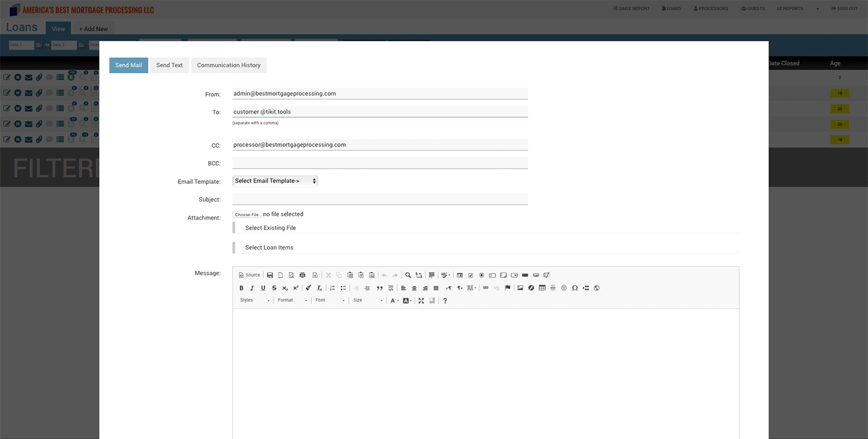The width and height of the screenshot is (868, 439).
Task: Open the Communication History tab
Action: pyautogui.click(x=229, y=65)
